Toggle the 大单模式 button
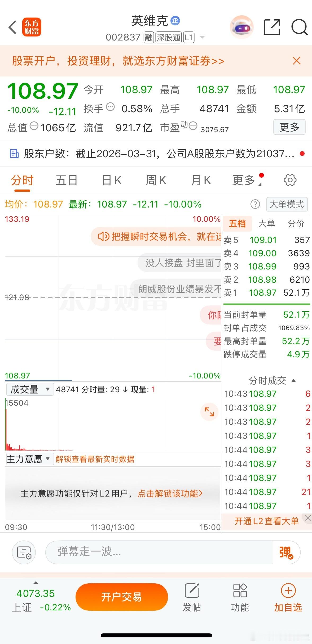Screen dimensions: 312x644 pyautogui.click(x=287, y=204)
